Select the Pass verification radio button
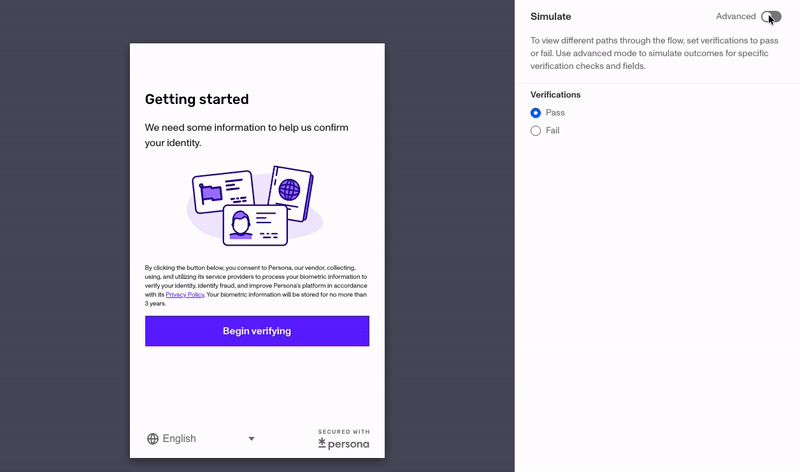The image size is (800, 472). 535,113
